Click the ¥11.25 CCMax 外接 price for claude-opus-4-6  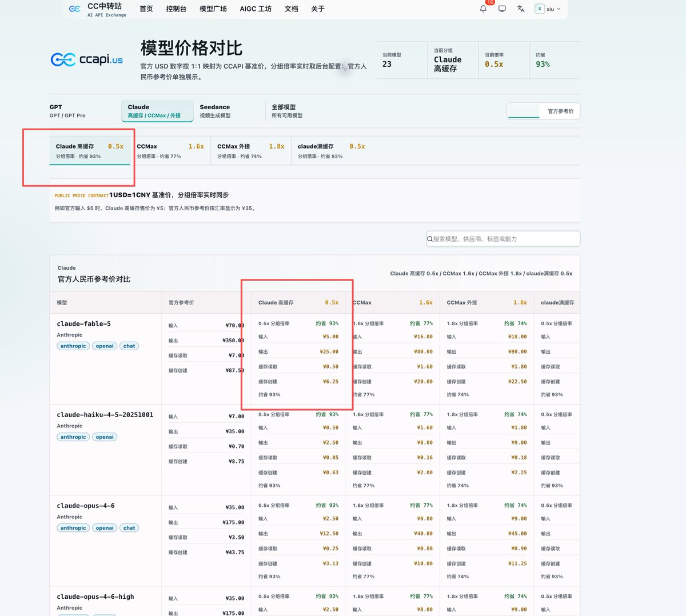click(x=517, y=563)
